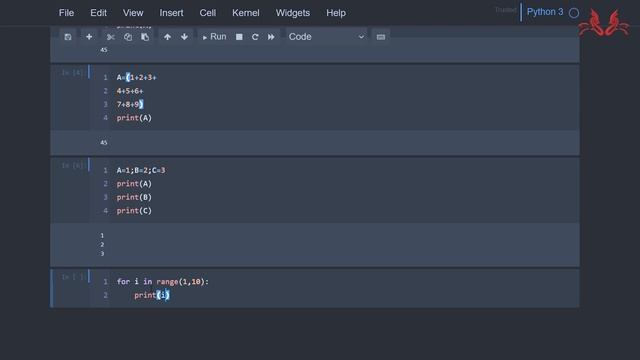
Task: Save the notebook with the floppy icon
Action: [68, 37]
